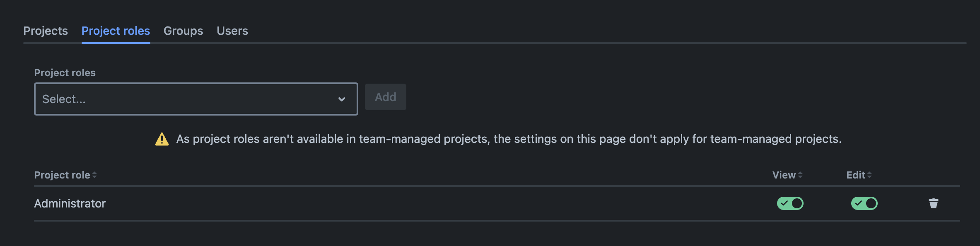Click the sort arrows beside View
Screen dimensions: 980x246
pyautogui.click(x=800, y=175)
